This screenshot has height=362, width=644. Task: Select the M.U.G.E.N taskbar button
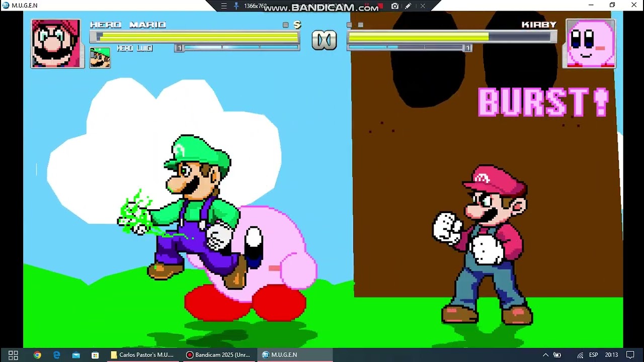tap(295, 355)
